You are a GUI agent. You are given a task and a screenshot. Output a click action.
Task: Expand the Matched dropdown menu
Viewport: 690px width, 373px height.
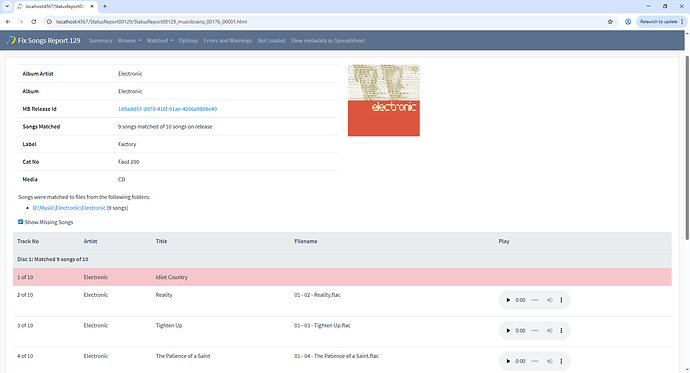[160, 40]
